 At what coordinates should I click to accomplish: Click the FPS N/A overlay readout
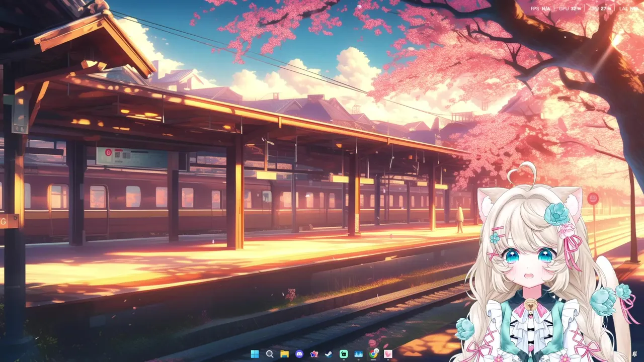pos(540,9)
